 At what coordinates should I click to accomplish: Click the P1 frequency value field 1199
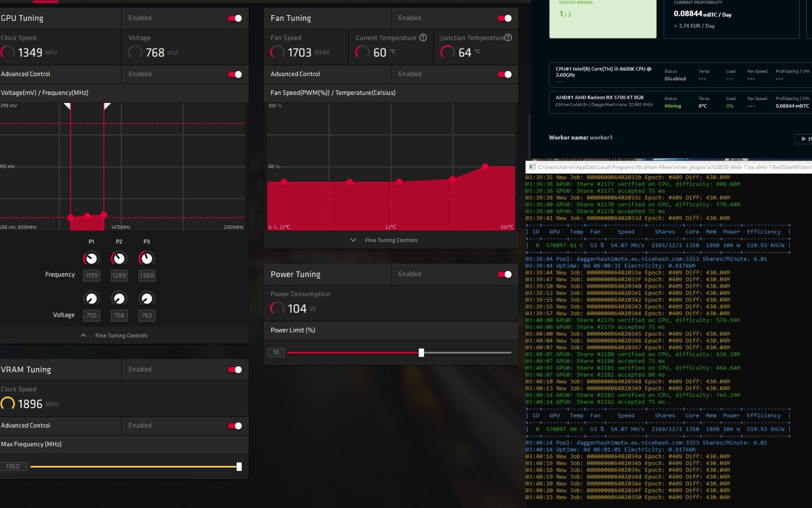(91, 276)
